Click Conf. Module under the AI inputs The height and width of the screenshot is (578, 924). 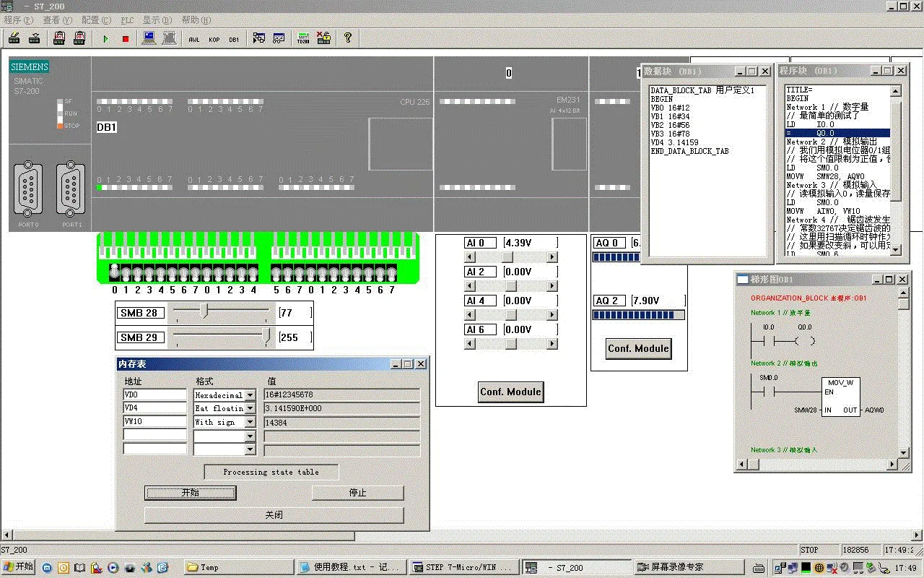coord(510,392)
